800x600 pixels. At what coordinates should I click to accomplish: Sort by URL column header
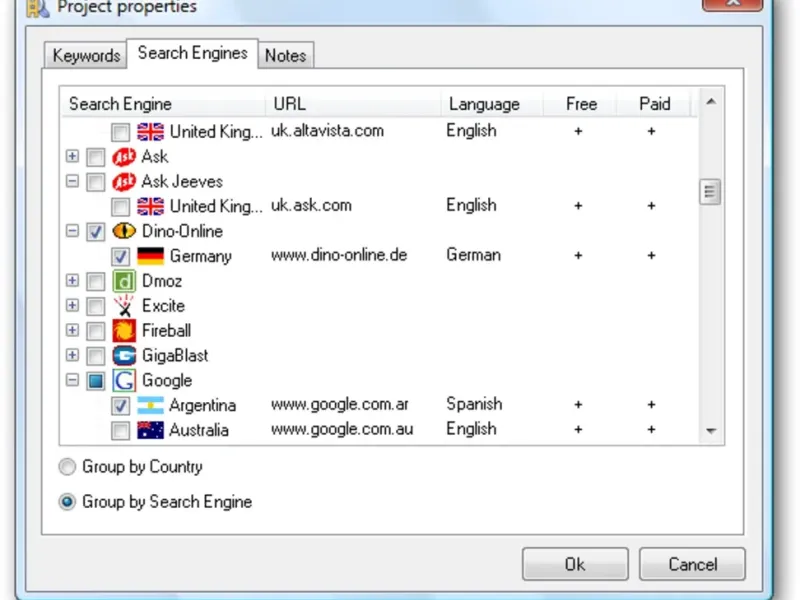tap(353, 104)
